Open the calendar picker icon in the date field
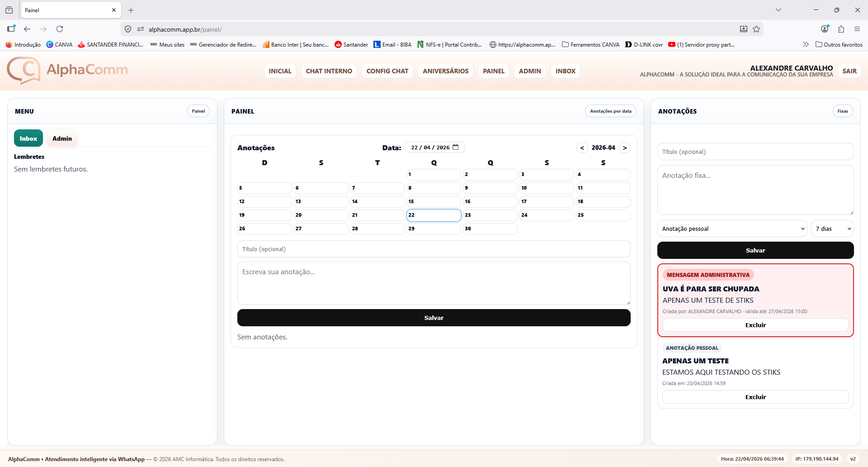The image size is (868, 467). [x=456, y=147]
